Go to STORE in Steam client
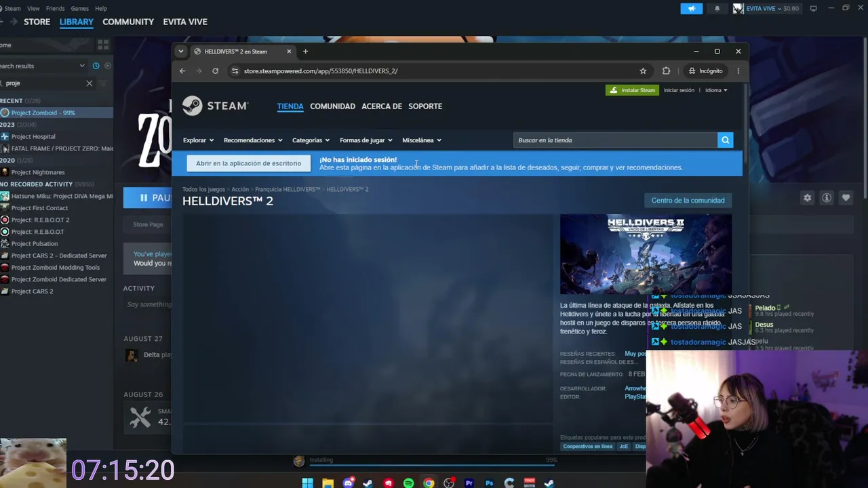 tap(37, 22)
